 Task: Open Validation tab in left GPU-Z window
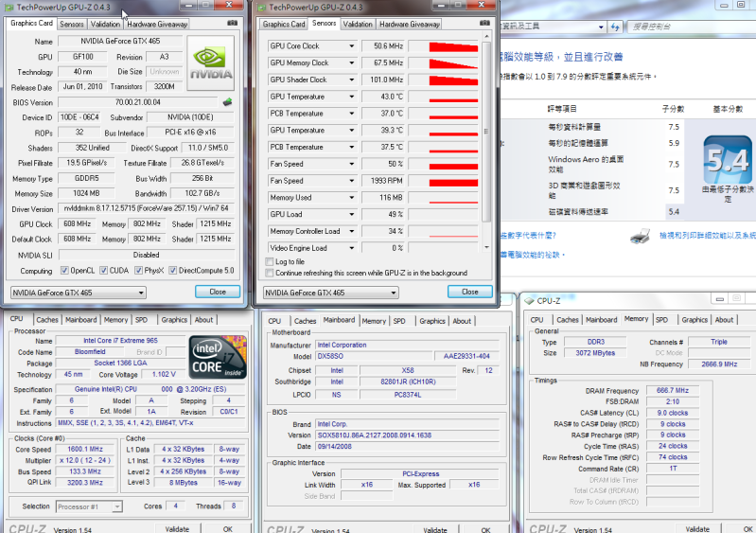click(105, 24)
